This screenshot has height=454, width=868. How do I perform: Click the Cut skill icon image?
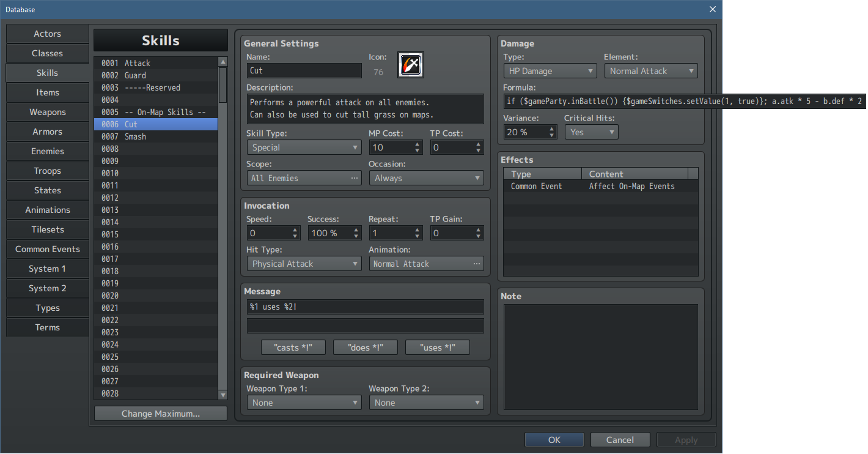tap(411, 64)
